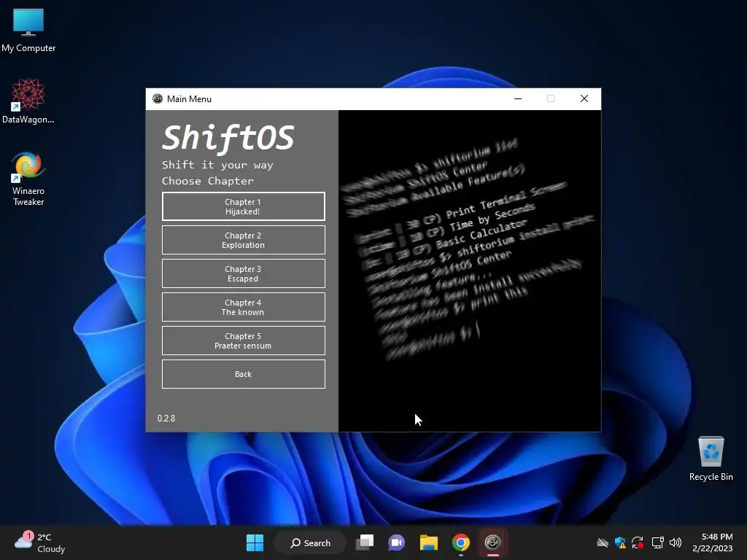Image resolution: width=747 pixels, height=560 pixels.
Task: Select the Recycle Bin desktop icon
Action: 711,459
